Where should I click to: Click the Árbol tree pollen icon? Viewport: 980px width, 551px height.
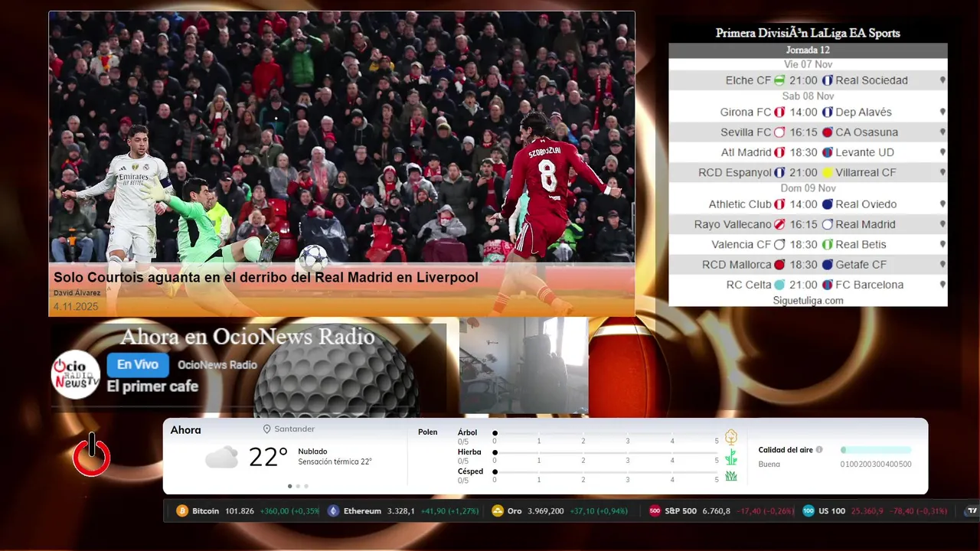click(731, 437)
